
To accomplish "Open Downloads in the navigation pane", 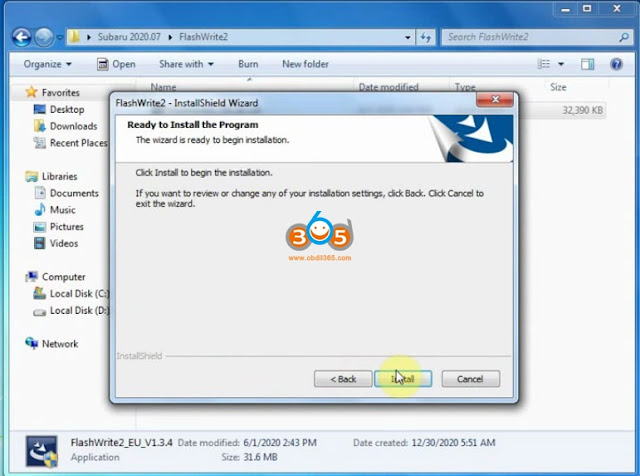I will point(73,126).
